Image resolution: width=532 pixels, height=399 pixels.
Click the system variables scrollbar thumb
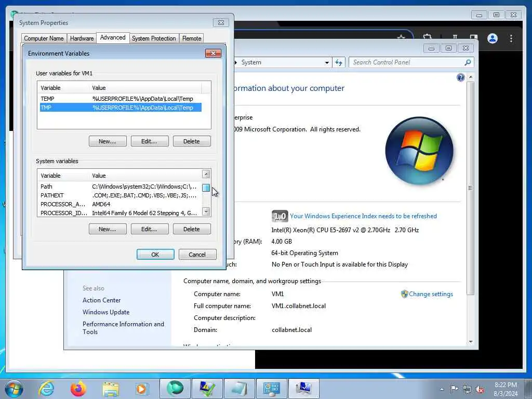[x=206, y=188]
